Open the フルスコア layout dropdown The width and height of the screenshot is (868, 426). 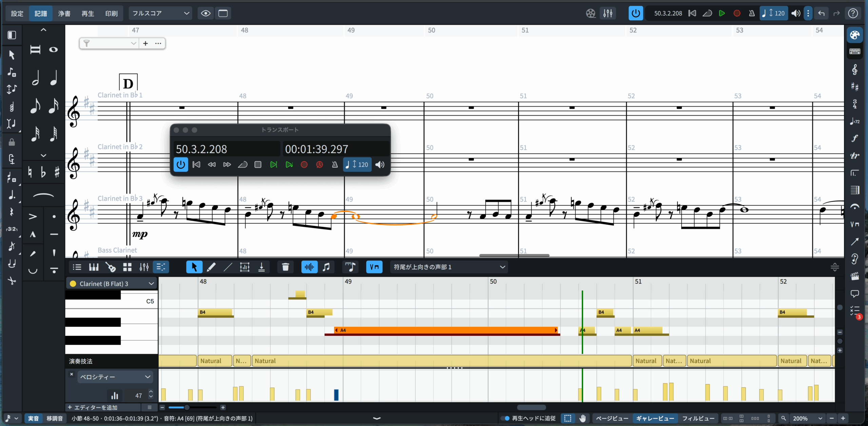tap(160, 13)
